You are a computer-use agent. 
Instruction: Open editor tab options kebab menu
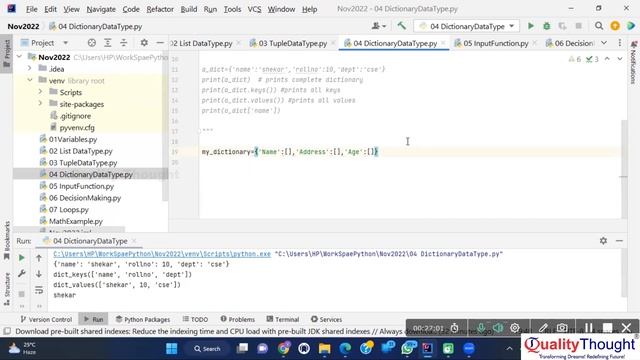click(x=620, y=43)
